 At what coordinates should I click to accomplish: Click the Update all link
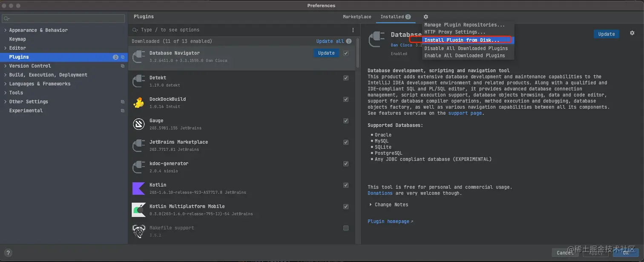click(x=330, y=41)
